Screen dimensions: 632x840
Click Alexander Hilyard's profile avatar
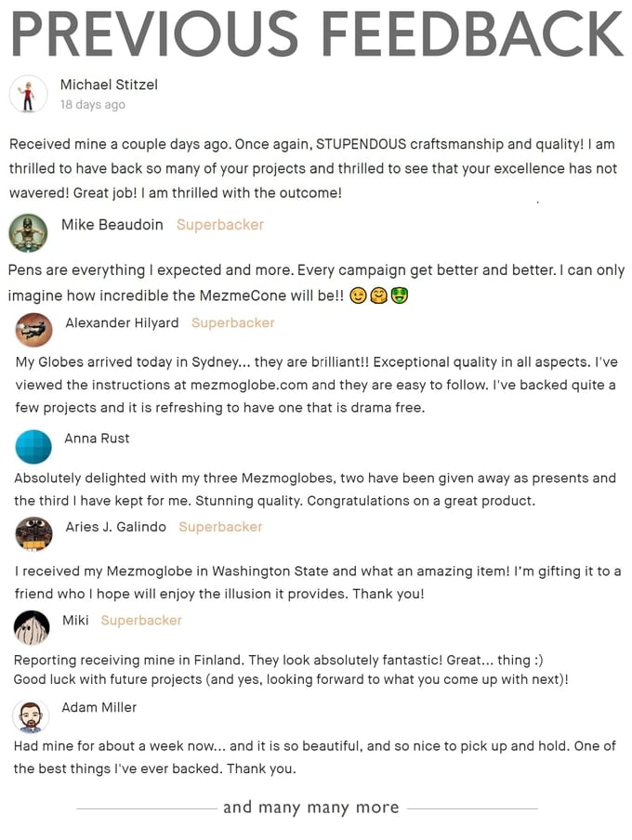click(x=34, y=330)
